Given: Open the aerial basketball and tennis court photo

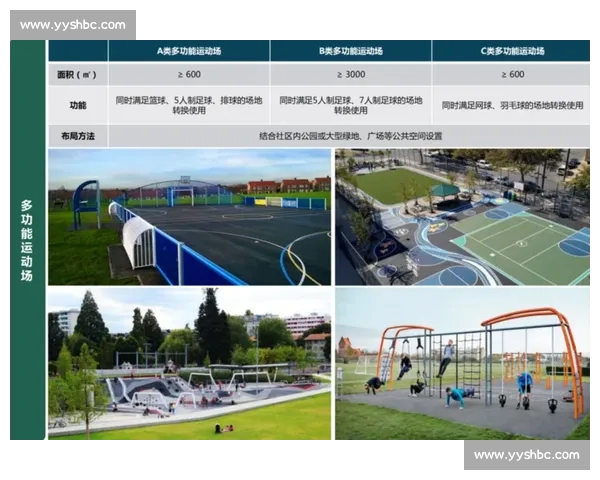Looking at the screenshot, I should 462,217.
